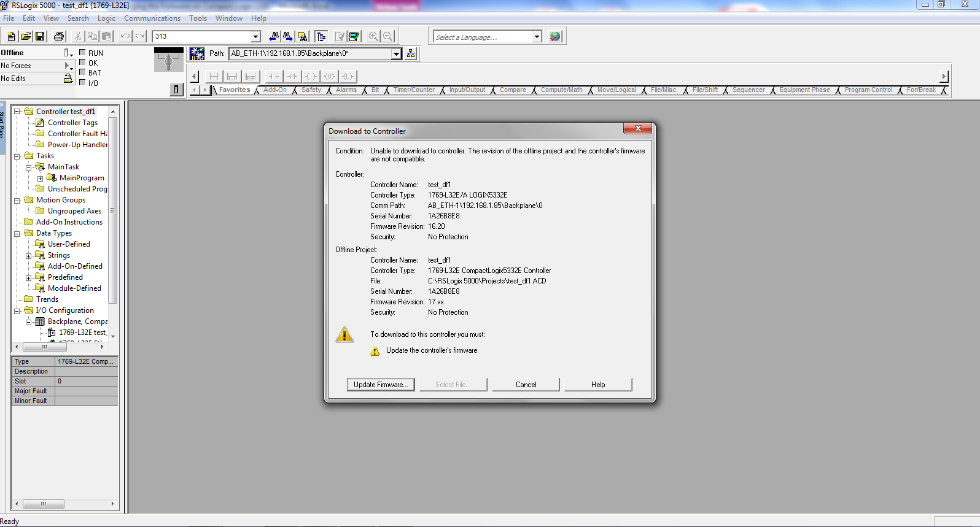
Task: Collapse the I/O Configuration tree node
Action: tap(17, 310)
